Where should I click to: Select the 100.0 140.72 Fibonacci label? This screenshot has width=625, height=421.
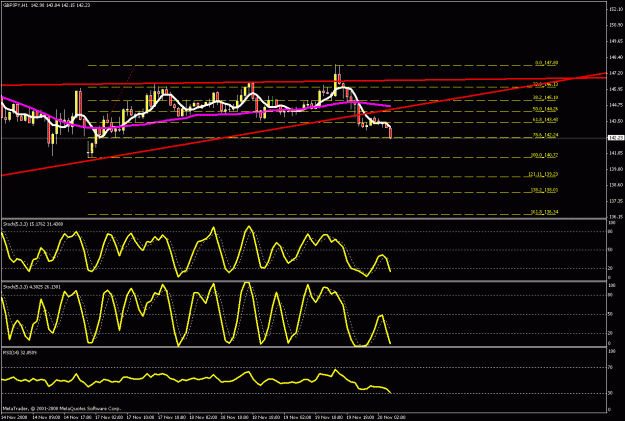pos(544,155)
